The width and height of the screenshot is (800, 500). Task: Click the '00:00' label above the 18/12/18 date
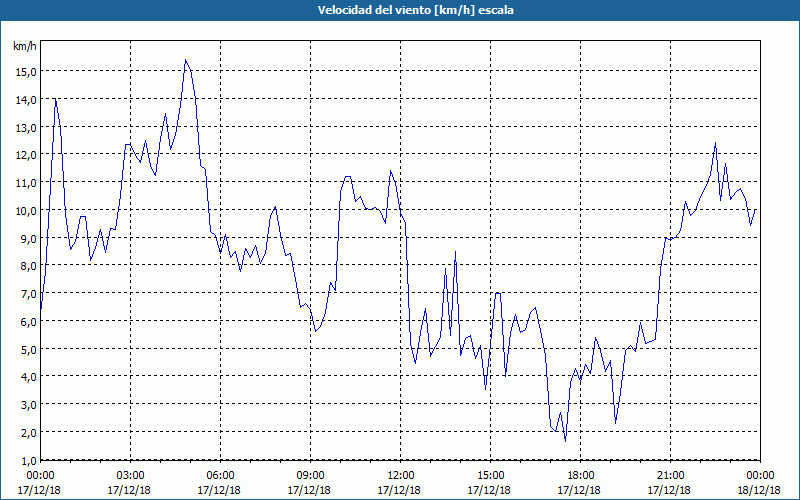point(760,476)
